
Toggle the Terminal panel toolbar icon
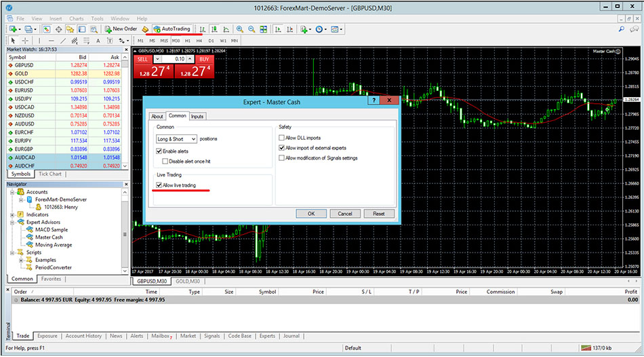[82, 29]
